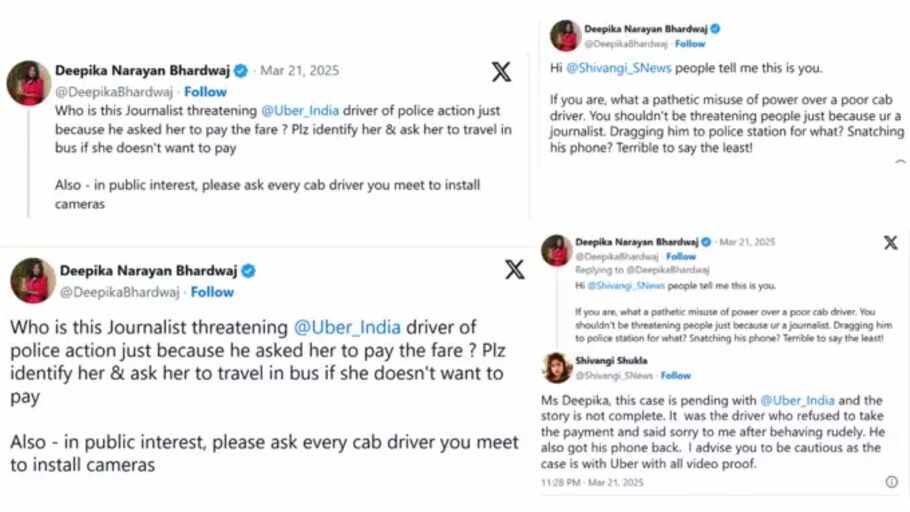Follow Deepika from the large bottom-left tweet
The image size is (910, 512).
pos(212,292)
